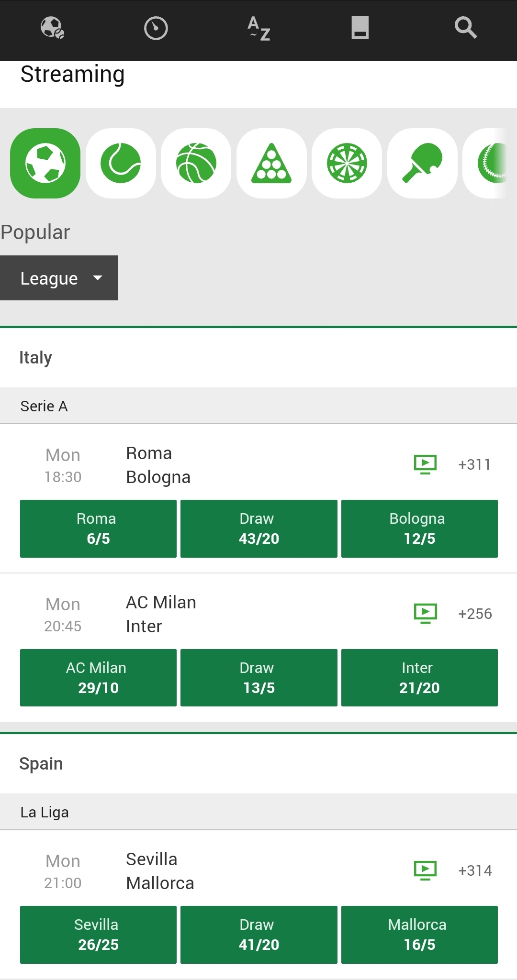Expand the +256 markets for AC Milan Inter
The width and height of the screenshot is (517, 980).
[x=476, y=613]
